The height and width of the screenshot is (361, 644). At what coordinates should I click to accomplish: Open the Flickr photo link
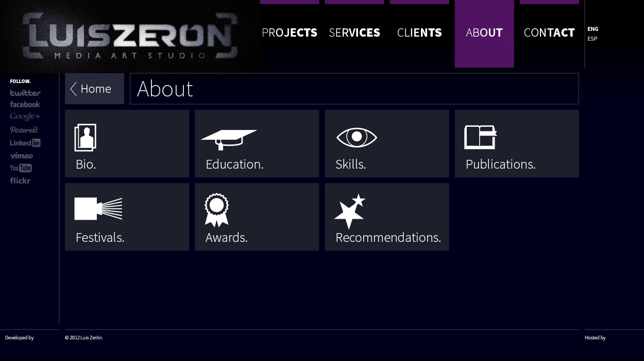(x=20, y=180)
